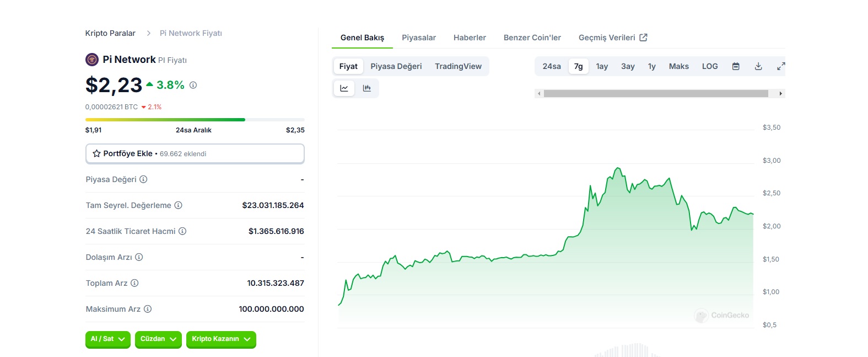This screenshot has width=868, height=357.
Task: Click the 10.315.323.487 total supply value
Action: click(x=276, y=283)
